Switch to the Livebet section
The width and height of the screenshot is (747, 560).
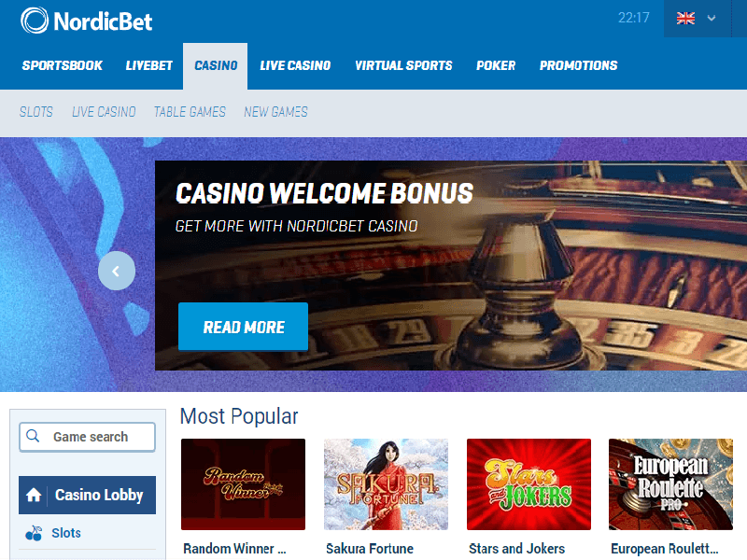tap(149, 65)
